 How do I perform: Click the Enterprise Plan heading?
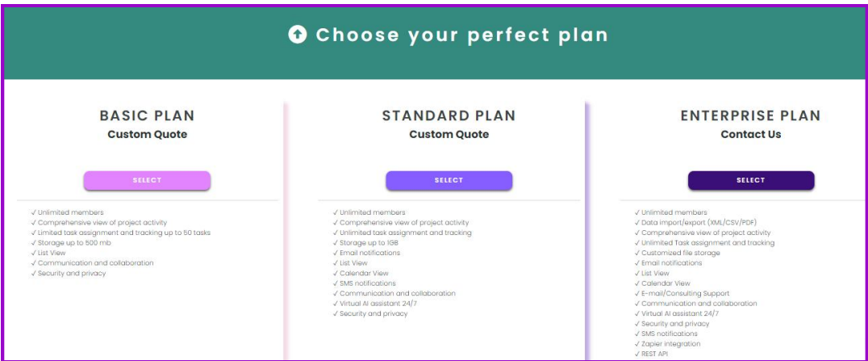[750, 115]
